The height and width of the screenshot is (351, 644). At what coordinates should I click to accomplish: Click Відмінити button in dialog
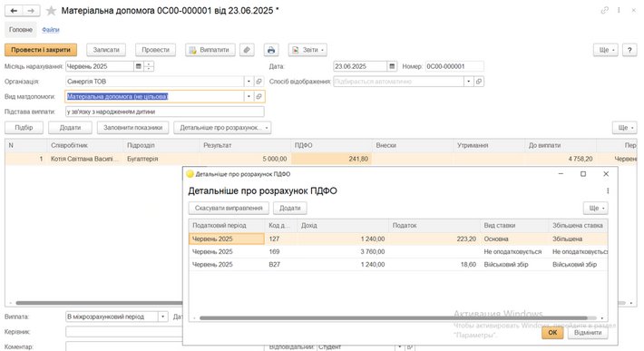coord(588,333)
